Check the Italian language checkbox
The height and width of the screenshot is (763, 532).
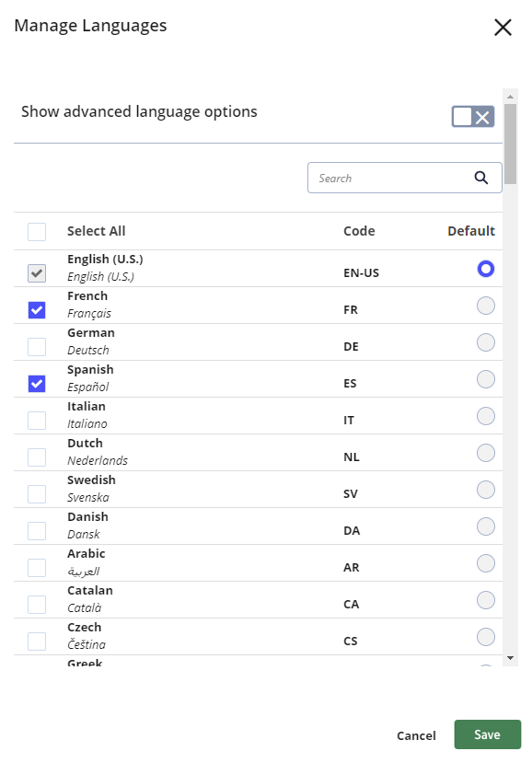tap(37, 420)
